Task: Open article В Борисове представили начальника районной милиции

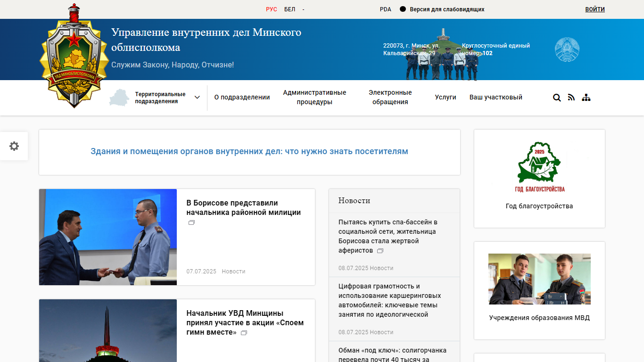Action: [243, 208]
